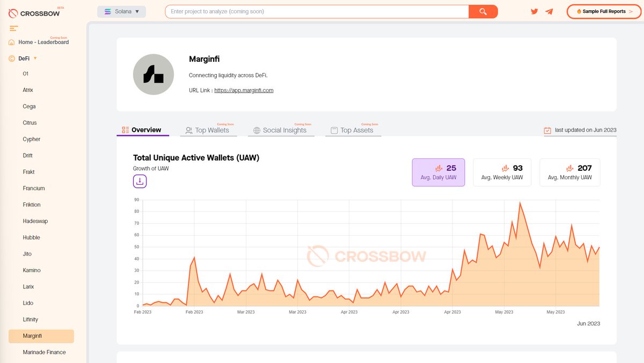Download the UAW chart data

(140, 181)
